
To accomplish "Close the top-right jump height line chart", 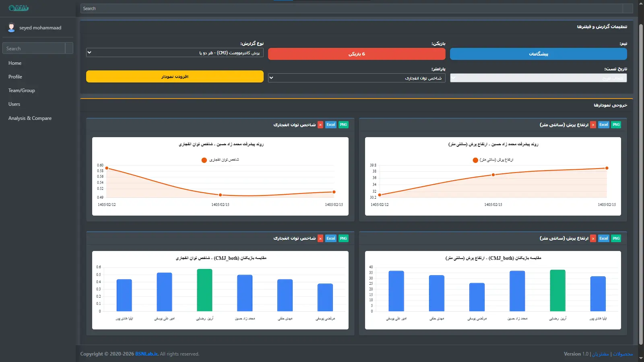I will tap(593, 125).
